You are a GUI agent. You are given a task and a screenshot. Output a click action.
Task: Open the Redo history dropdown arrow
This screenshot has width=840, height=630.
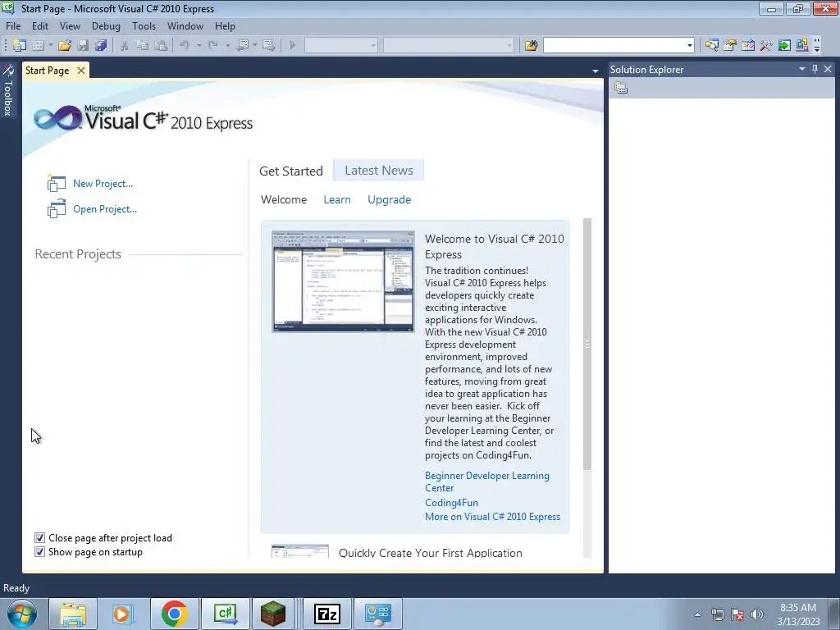pos(228,46)
